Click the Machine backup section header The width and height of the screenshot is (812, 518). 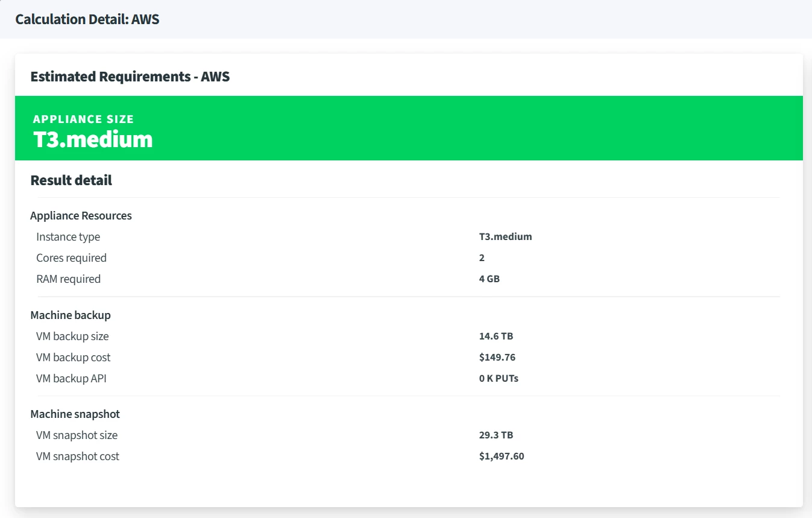tap(71, 315)
